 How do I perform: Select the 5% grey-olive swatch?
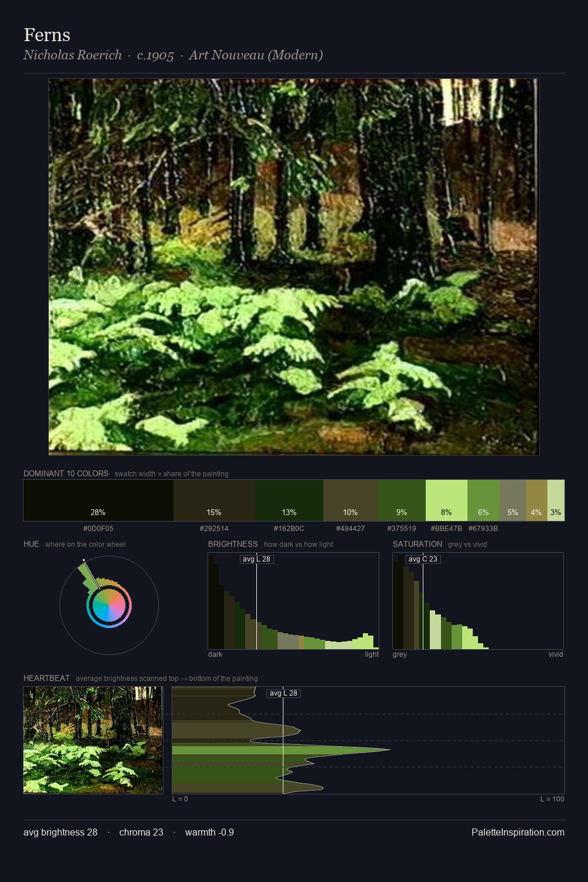513,500
